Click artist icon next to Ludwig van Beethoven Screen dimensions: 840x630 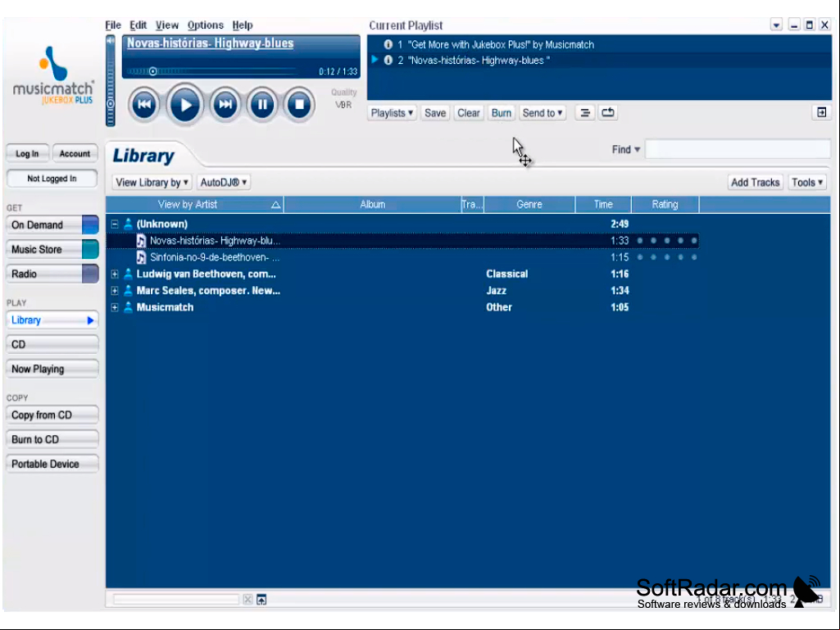coord(128,274)
